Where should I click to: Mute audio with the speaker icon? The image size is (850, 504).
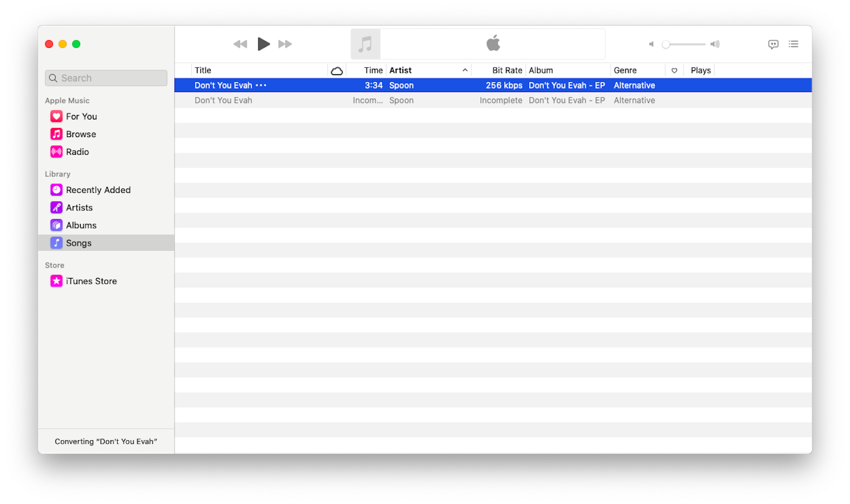(651, 44)
